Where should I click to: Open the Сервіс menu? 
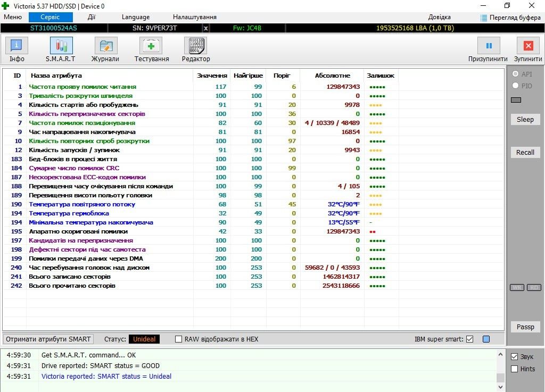coord(51,17)
